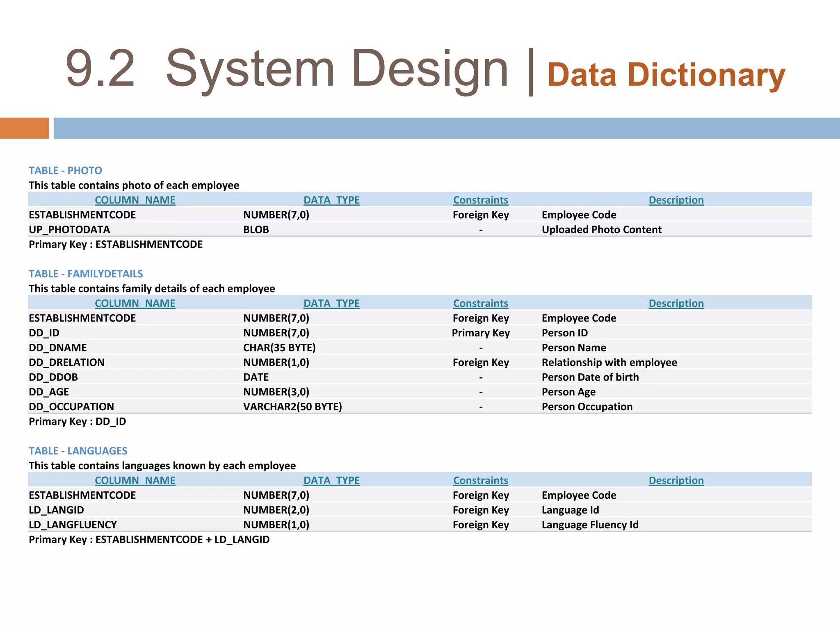Image resolution: width=840 pixels, height=630 pixels.
Task: Click 'Primary Key : ESTABLISHMENTCODE + LD_LANGID' text
Action: 149,540
